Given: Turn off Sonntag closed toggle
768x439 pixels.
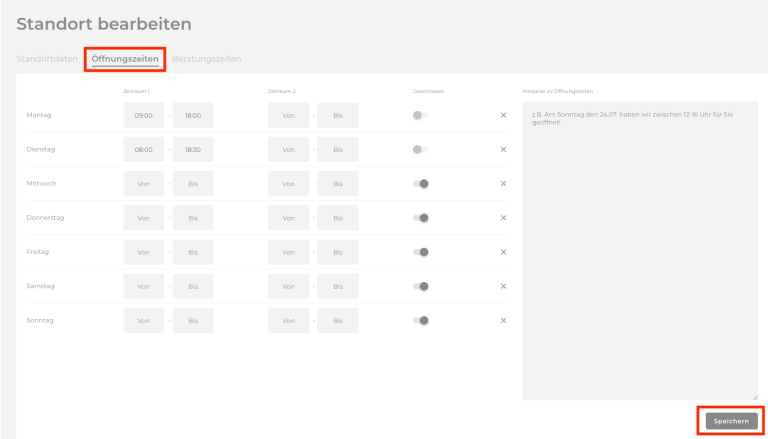Looking at the screenshot, I should [x=420, y=320].
